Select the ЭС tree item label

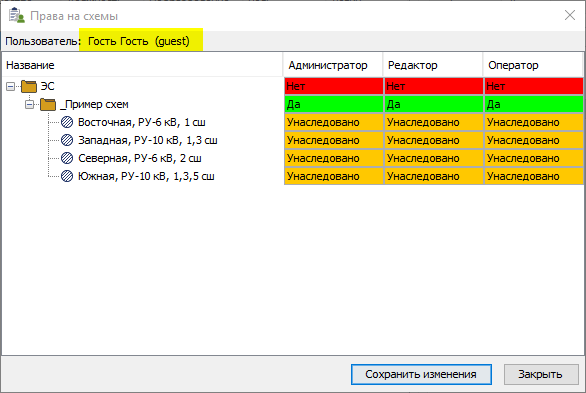[47, 86]
